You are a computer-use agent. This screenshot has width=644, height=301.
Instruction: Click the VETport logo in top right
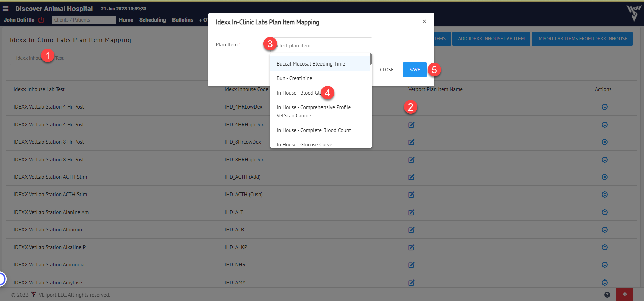(x=634, y=13)
